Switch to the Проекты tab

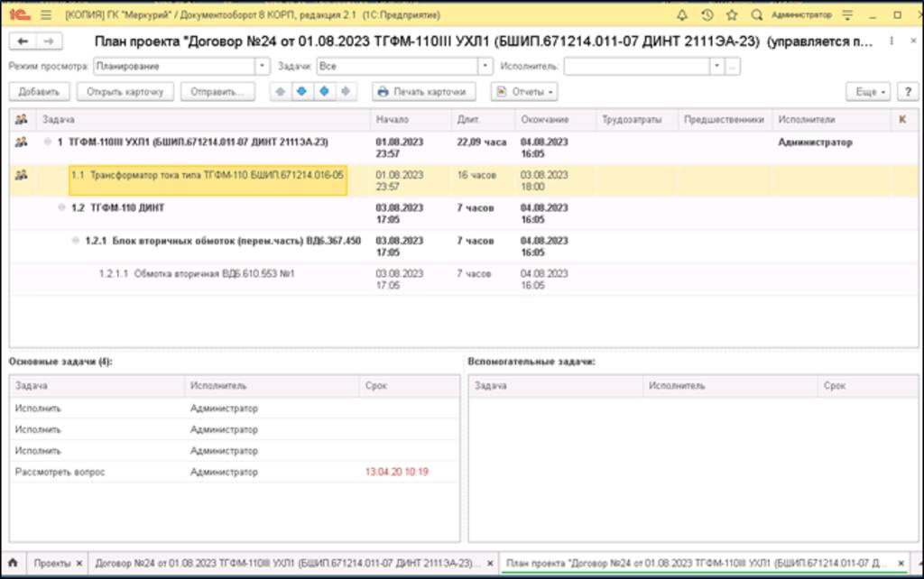coord(52,562)
